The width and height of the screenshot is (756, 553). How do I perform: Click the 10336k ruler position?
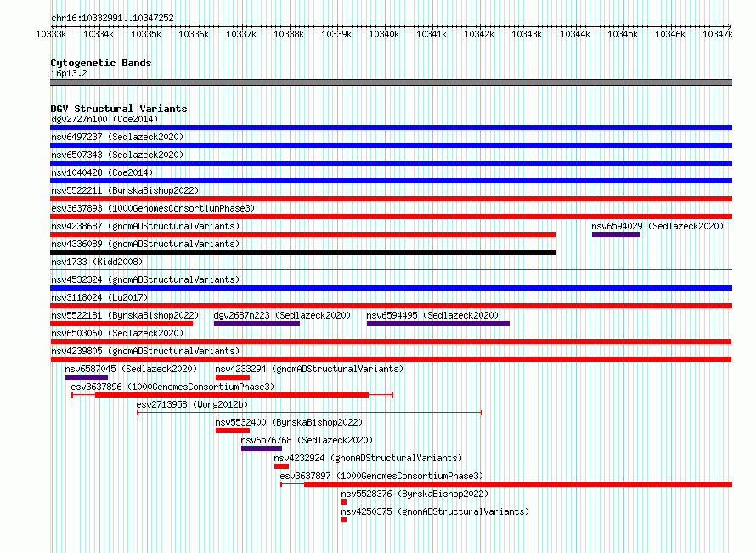[x=194, y=34]
